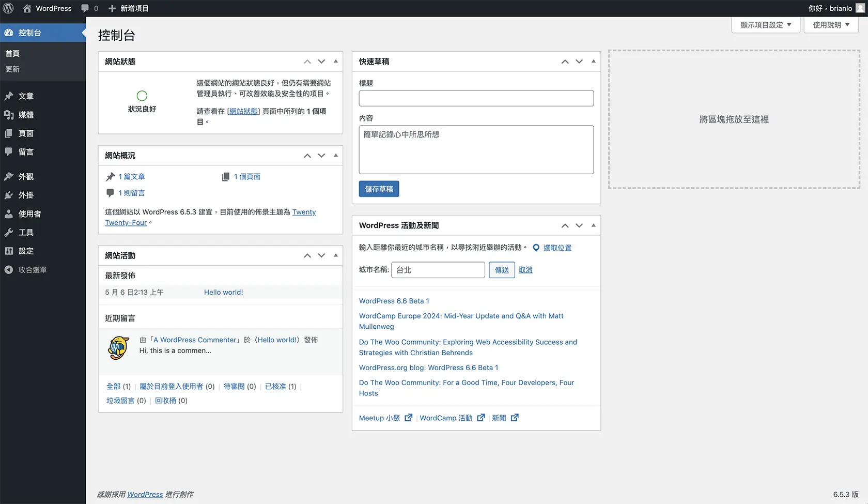Move 網站概況 panel up
This screenshot has height=504, width=868.
click(x=307, y=156)
